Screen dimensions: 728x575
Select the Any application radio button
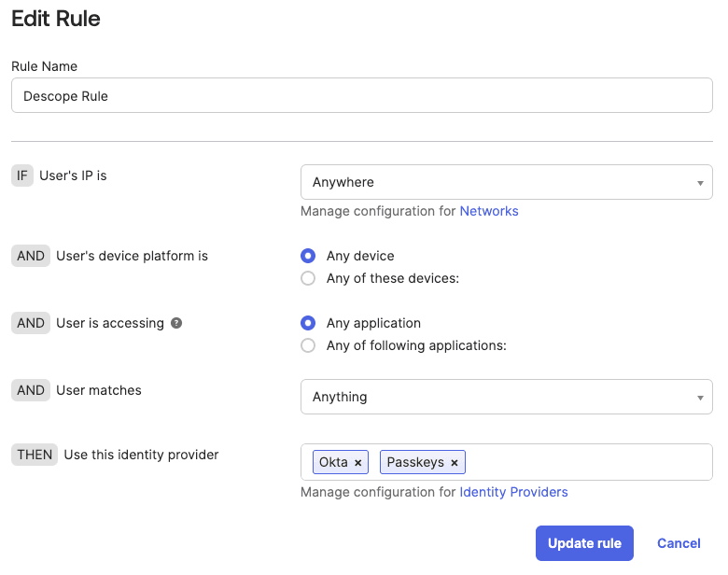308,323
